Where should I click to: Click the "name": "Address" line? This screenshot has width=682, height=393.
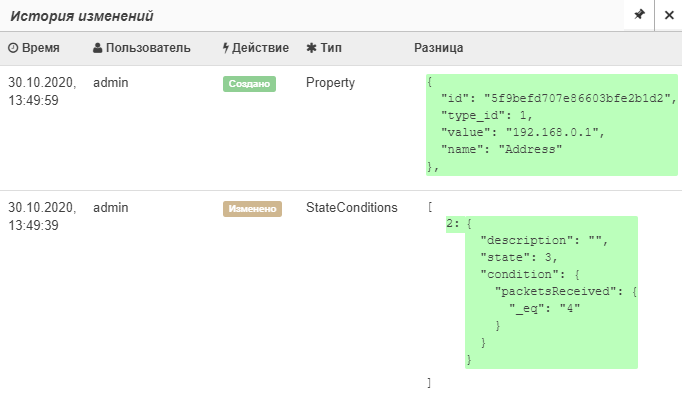pos(501,149)
